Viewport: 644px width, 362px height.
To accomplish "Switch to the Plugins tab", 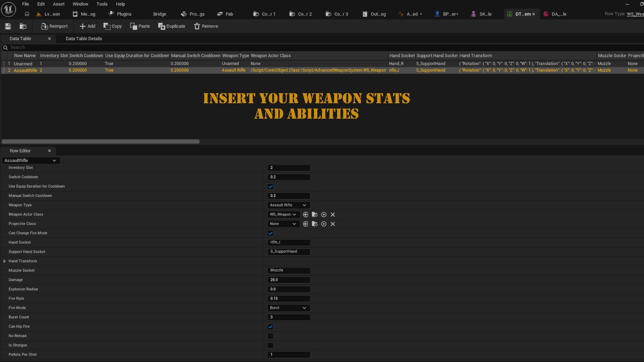I will coord(120,14).
